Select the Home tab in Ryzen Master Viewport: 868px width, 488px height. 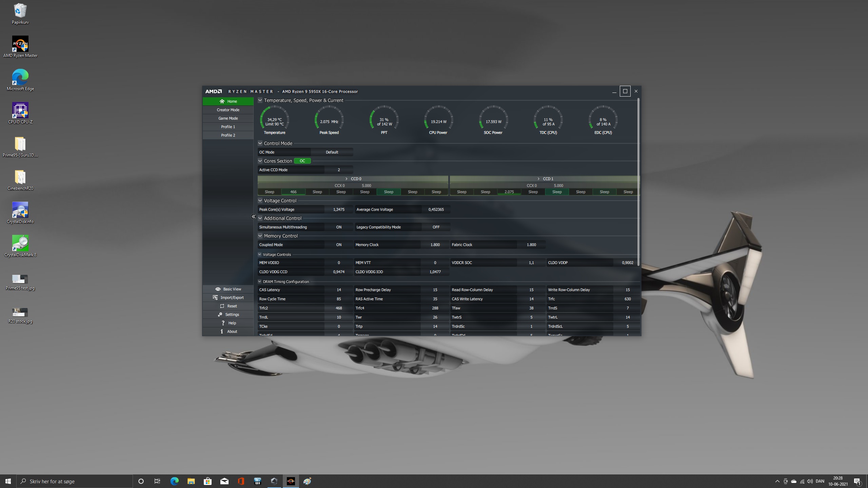coord(228,101)
